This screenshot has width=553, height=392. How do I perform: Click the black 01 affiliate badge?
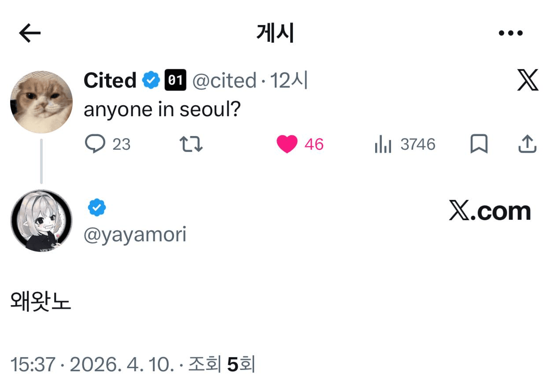175,81
